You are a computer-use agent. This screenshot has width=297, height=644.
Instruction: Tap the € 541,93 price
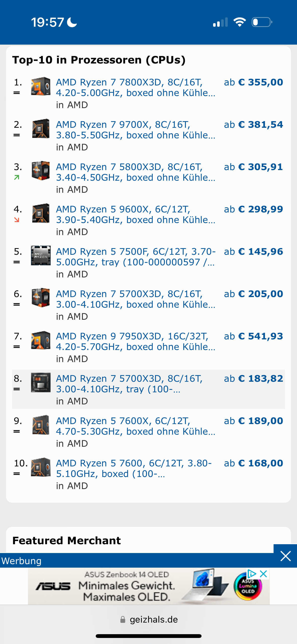click(253, 336)
